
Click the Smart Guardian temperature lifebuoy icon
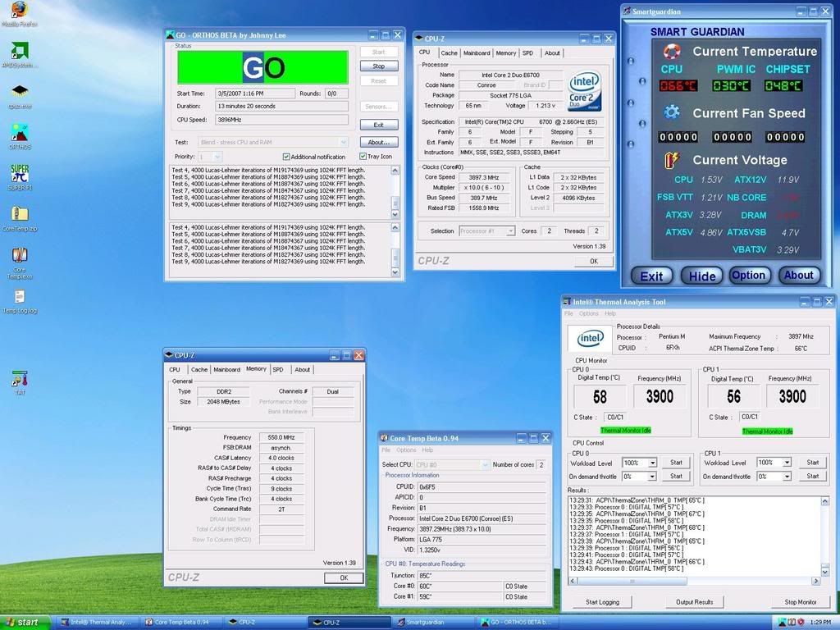tap(671, 52)
